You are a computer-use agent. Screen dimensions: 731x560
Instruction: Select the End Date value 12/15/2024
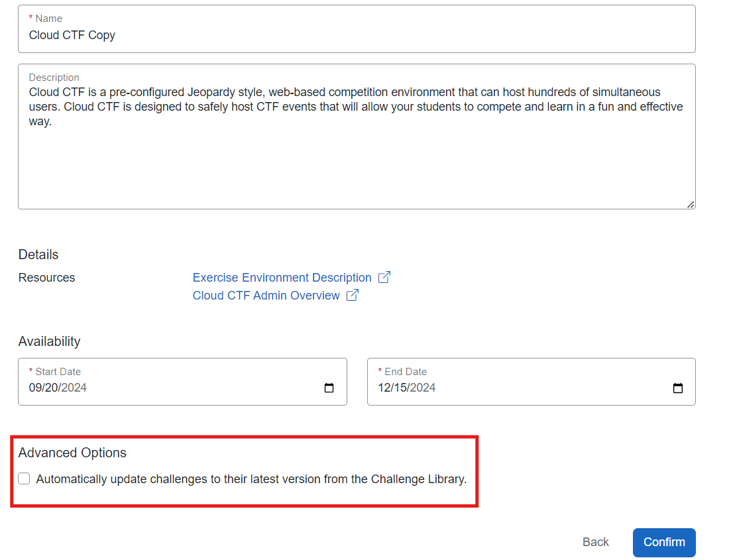tap(406, 388)
